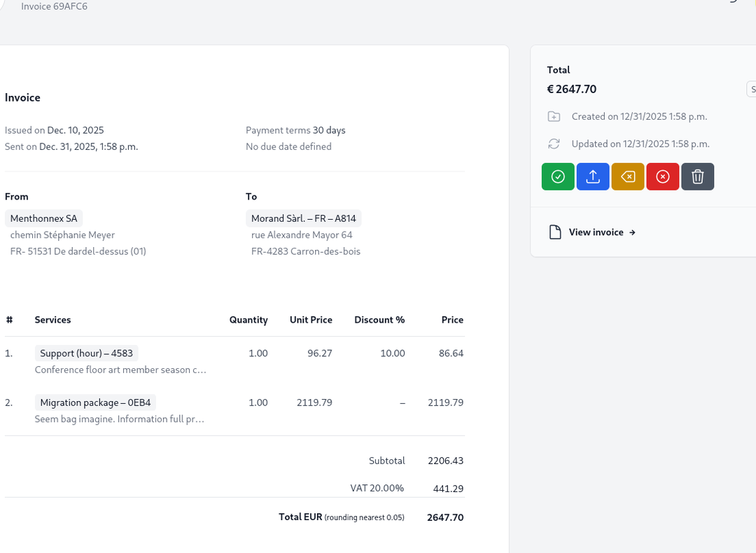Select the Migration package – 0EB4 service badge
The image size is (756, 553).
[95, 402]
